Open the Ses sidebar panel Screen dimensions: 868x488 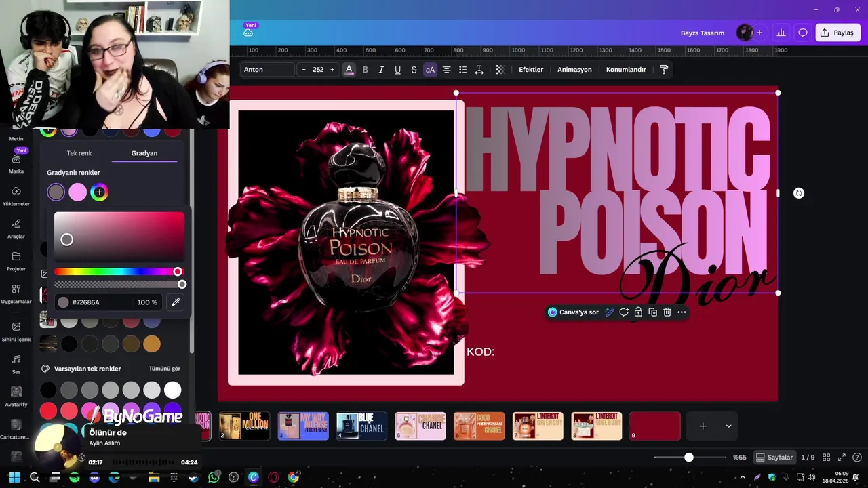(16, 364)
